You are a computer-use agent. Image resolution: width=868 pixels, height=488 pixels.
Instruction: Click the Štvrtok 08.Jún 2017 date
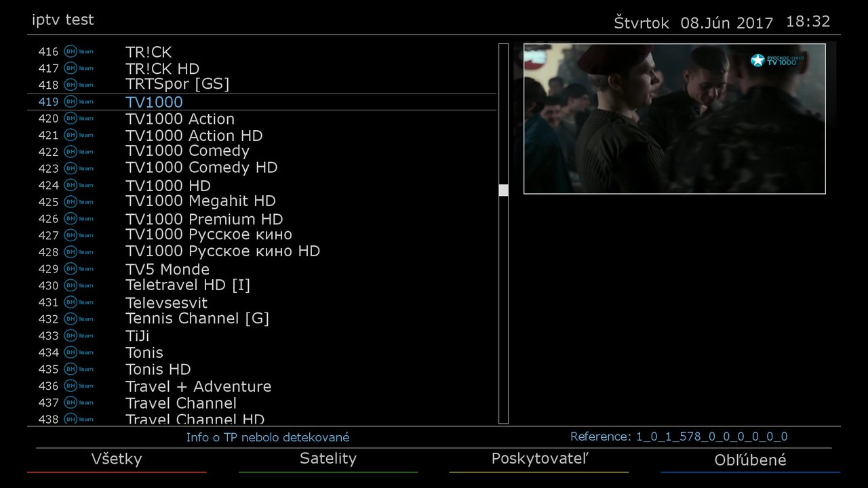pos(694,23)
